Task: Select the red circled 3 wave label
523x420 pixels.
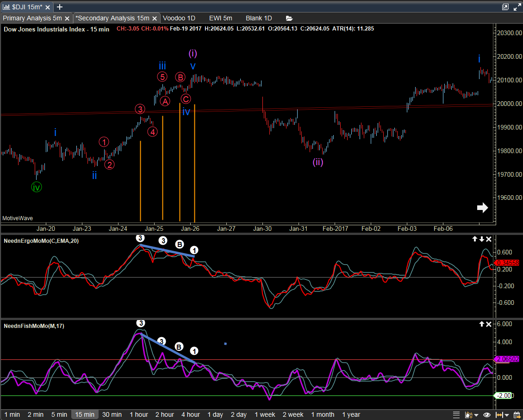Action: 140,109
